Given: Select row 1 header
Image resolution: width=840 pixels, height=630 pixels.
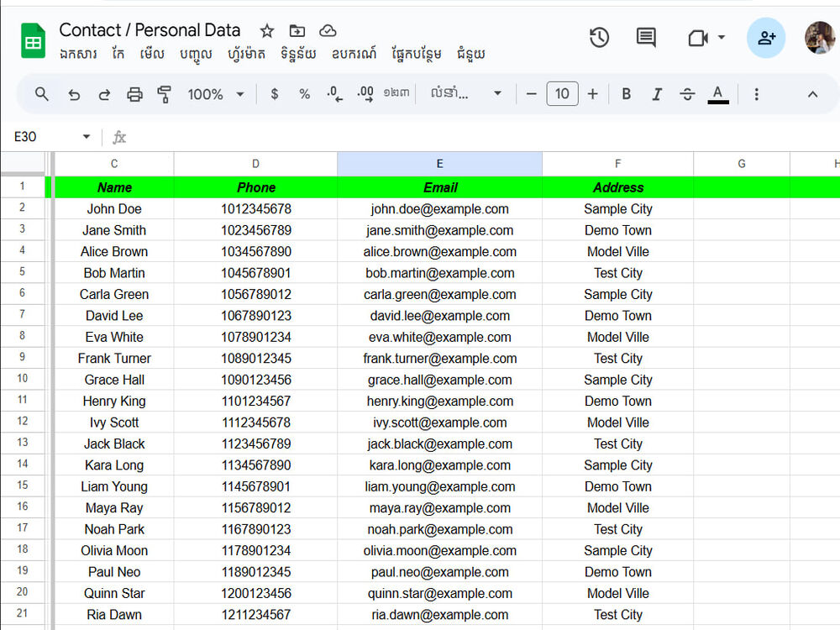Looking at the screenshot, I should click(x=22, y=186).
